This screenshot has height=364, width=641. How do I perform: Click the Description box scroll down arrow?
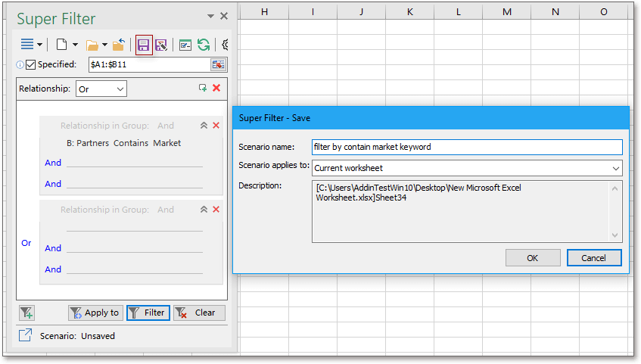click(x=615, y=235)
